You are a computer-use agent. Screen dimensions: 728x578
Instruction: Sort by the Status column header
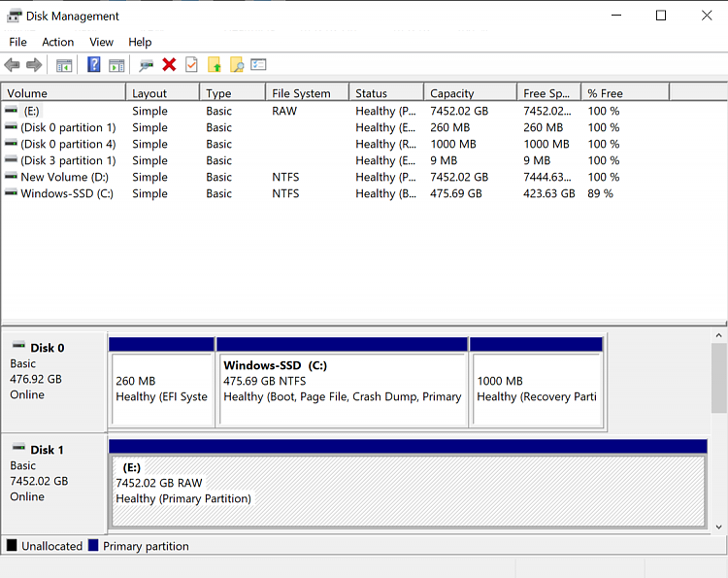[386, 93]
